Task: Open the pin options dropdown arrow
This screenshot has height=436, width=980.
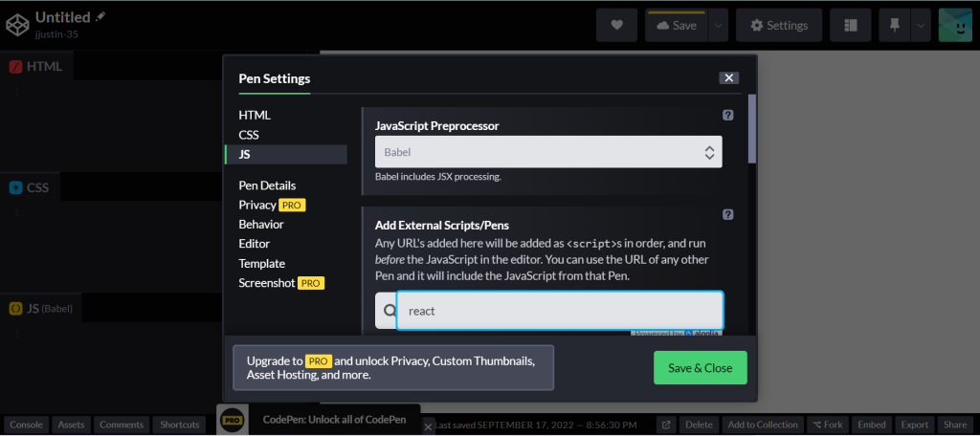Action: pyautogui.click(x=921, y=25)
